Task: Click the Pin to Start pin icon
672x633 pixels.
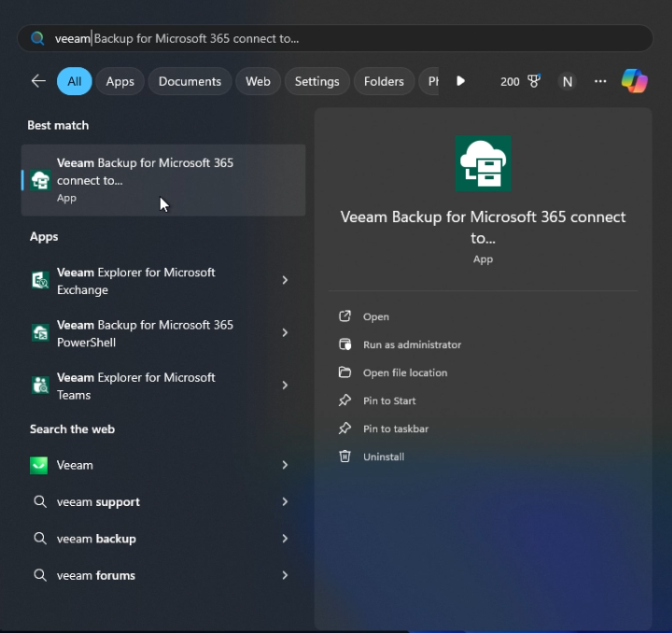Action: (345, 401)
